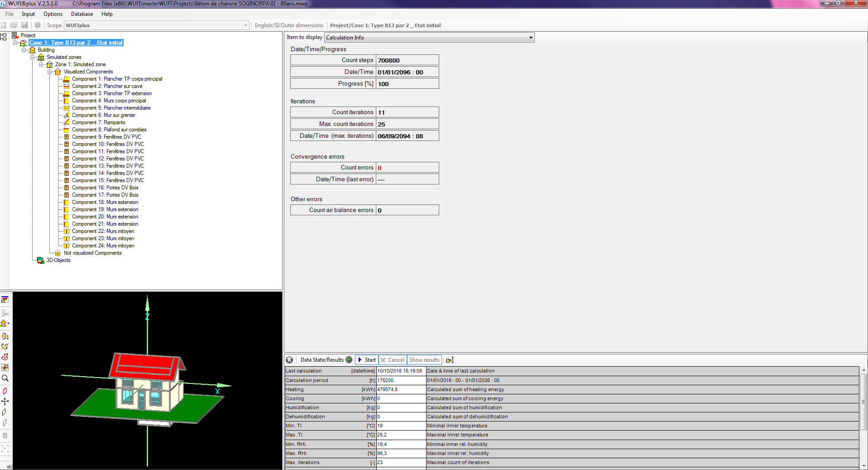Screen dimensions: 868x470
Task: Click the rotate around Y axis icon
Action: coord(5,347)
